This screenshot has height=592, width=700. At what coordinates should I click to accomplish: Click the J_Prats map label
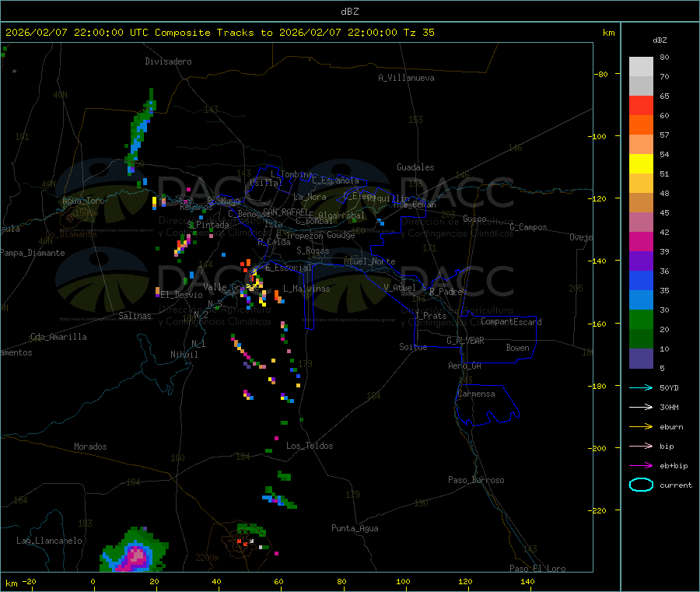[430, 315]
